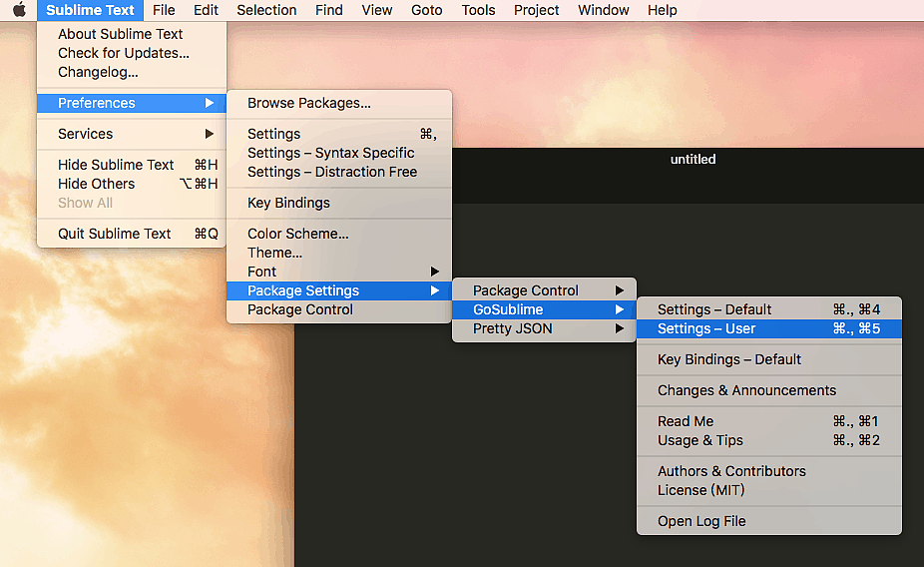
Task: Expand the Services submenu
Action: point(86,134)
